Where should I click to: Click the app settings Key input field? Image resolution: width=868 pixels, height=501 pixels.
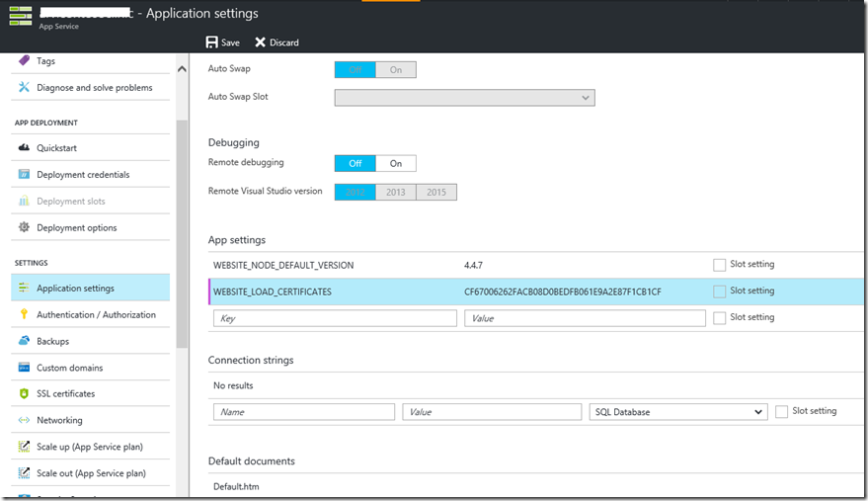[335, 319]
